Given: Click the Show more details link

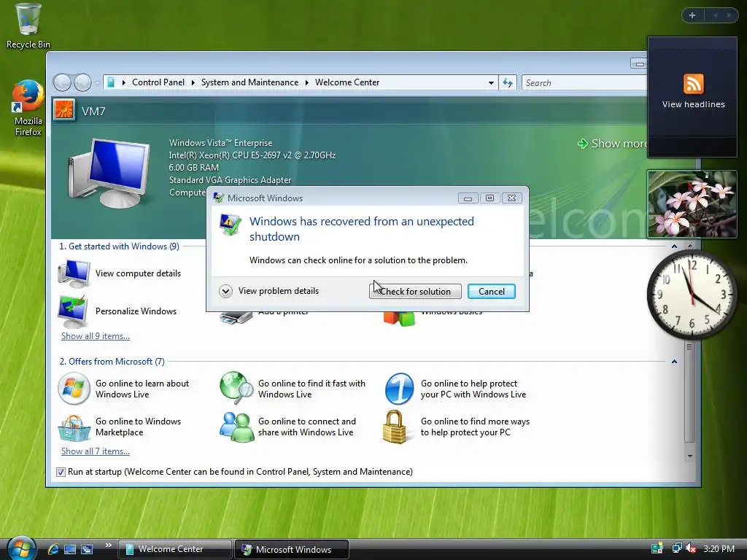Looking at the screenshot, I should [x=613, y=144].
